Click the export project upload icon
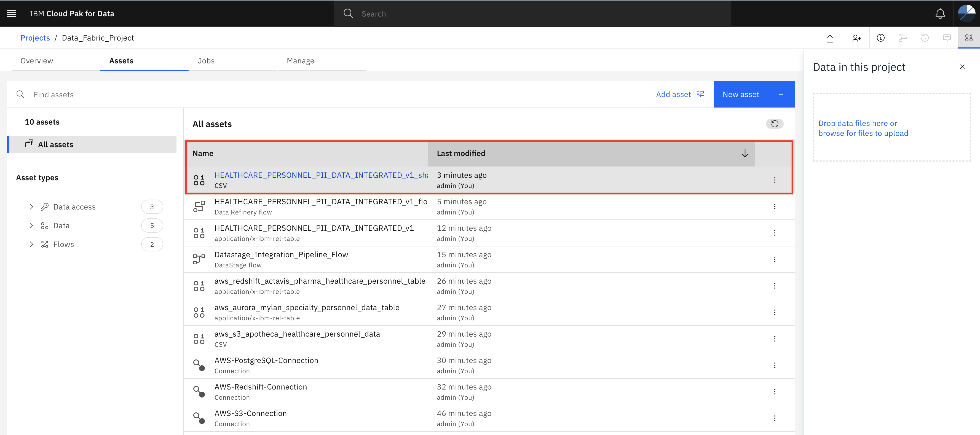980x435 pixels. point(830,38)
